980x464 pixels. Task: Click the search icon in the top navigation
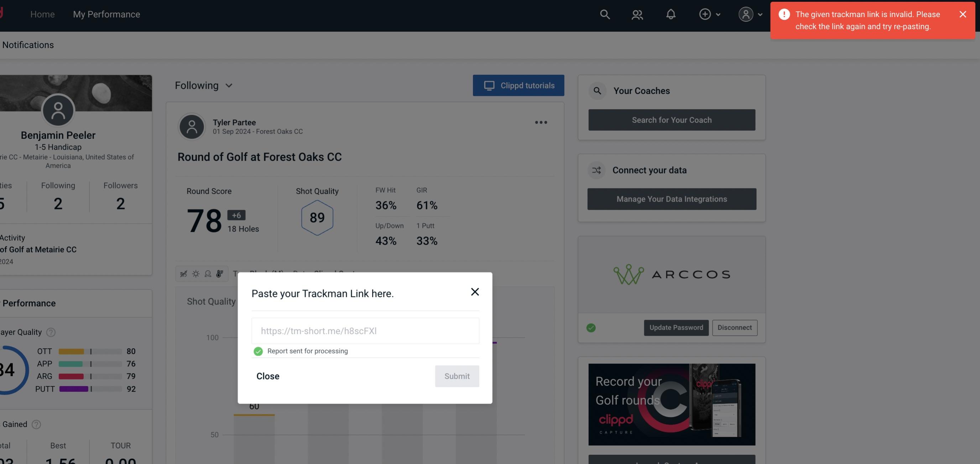604,14
